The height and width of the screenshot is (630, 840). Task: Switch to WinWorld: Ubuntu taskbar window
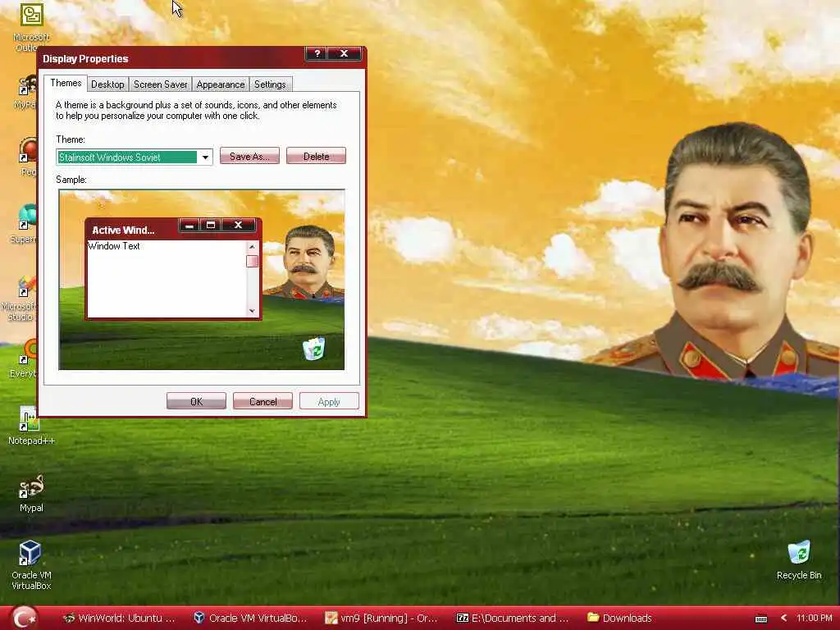coord(119,619)
